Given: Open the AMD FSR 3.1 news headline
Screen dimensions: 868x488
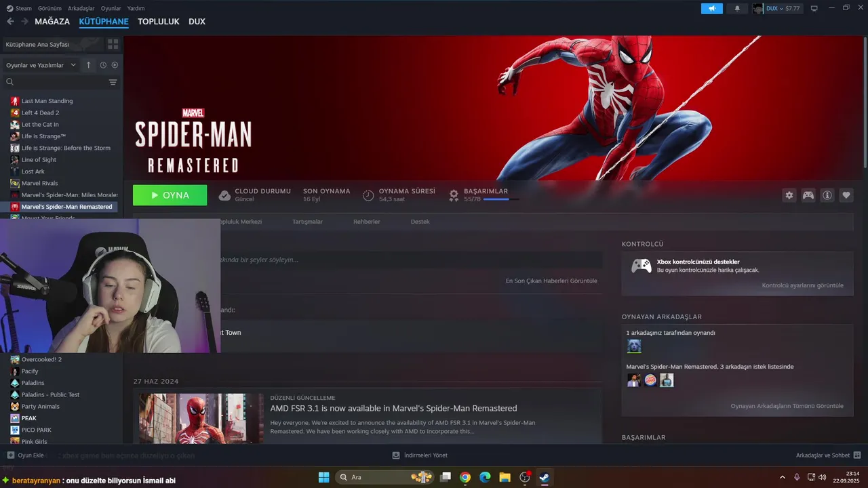Looking at the screenshot, I should (393, 409).
